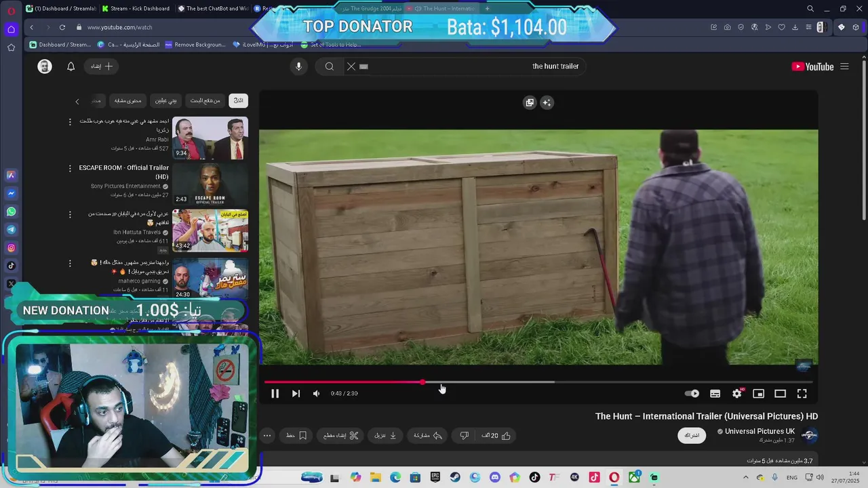The image size is (868, 488).
Task: Open the Ibn Hattuta Travels video thumbnail
Action: pos(210,230)
